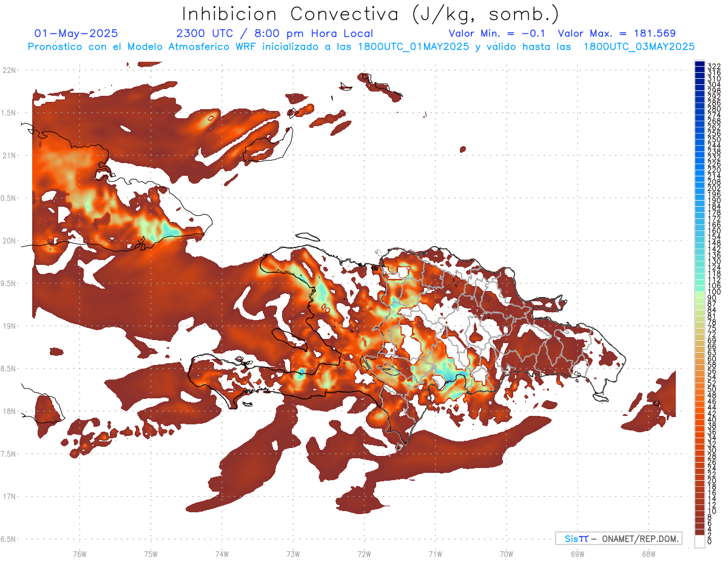Screen dimensions: 728x562
Task: Click the "17N" latitude label
Action: pyautogui.click(x=9, y=497)
